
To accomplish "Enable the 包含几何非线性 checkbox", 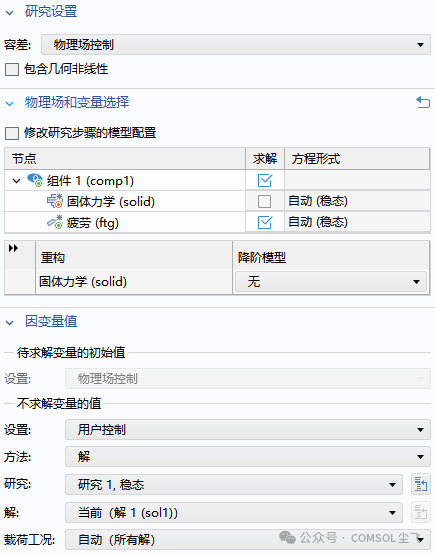I will coord(12,69).
